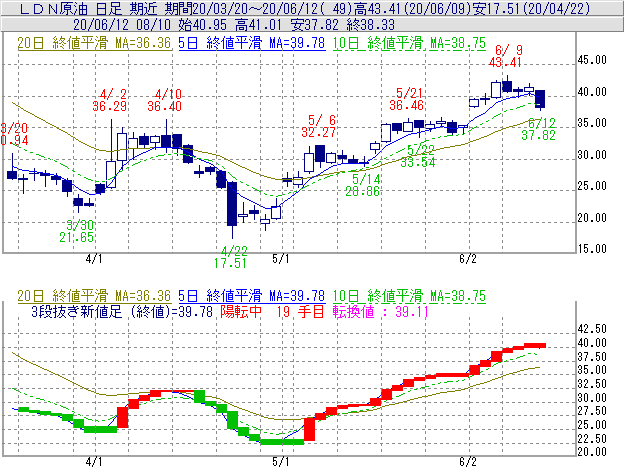Click the 始40.95 opening price in header
This screenshot has height=474, width=624.
[203, 25]
